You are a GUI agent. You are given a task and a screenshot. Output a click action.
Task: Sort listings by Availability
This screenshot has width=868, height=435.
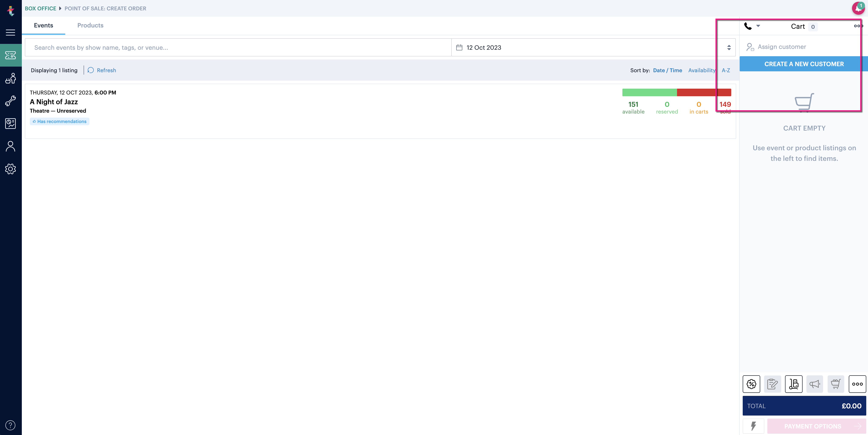coord(701,70)
